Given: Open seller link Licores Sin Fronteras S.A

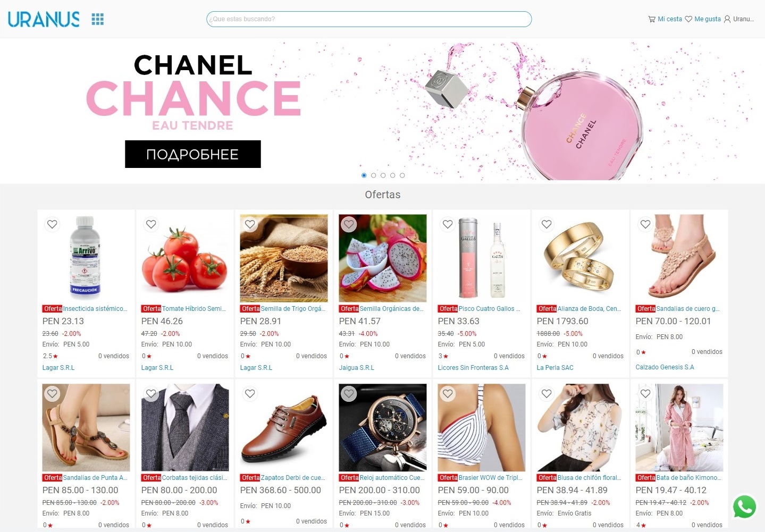Looking at the screenshot, I should click(473, 368).
